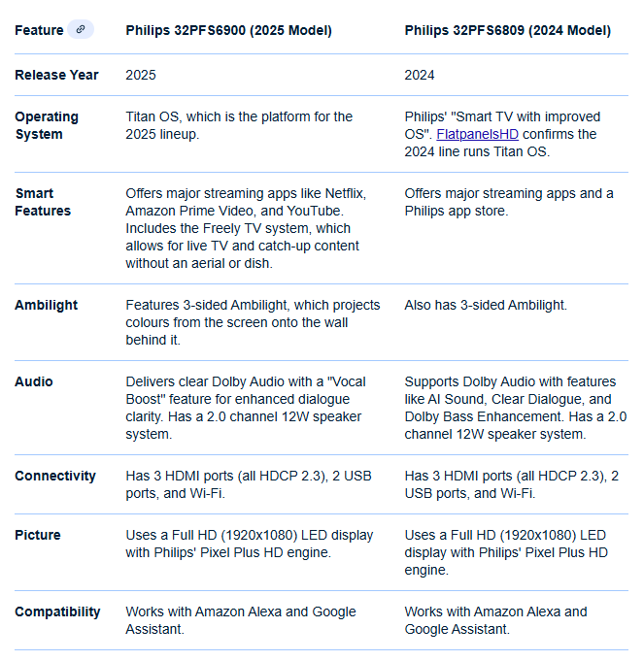Click the Philips 32PFS6809 (2024 Model) column header

point(507,30)
